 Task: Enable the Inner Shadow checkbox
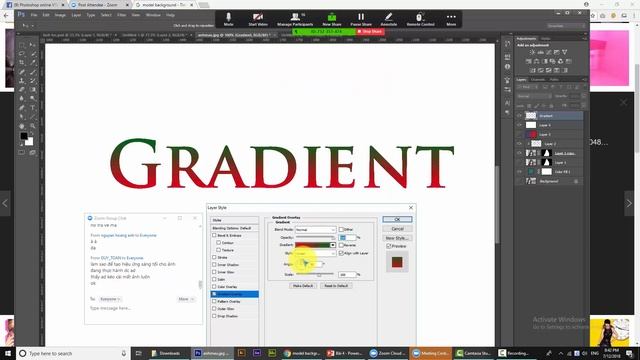click(214, 265)
